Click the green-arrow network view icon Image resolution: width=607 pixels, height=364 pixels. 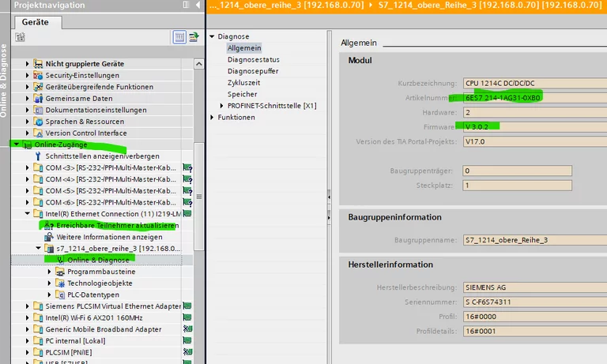(x=194, y=37)
